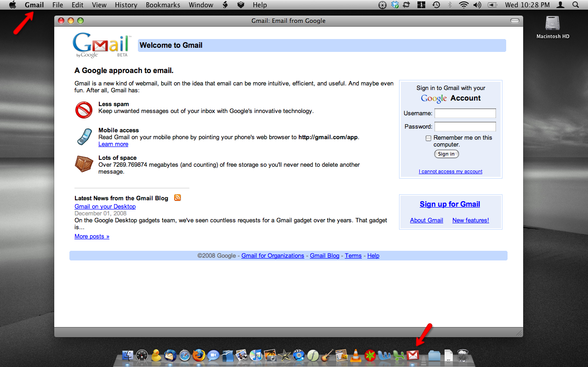This screenshot has height=367, width=588.
Task: Click the Wi-Fi status icon
Action: coord(463,5)
